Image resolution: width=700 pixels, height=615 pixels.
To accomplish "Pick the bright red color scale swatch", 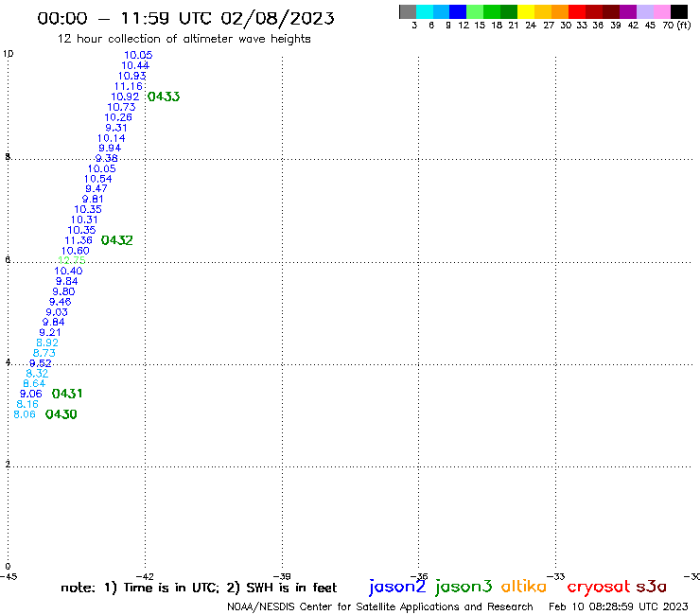I will [x=577, y=11].
